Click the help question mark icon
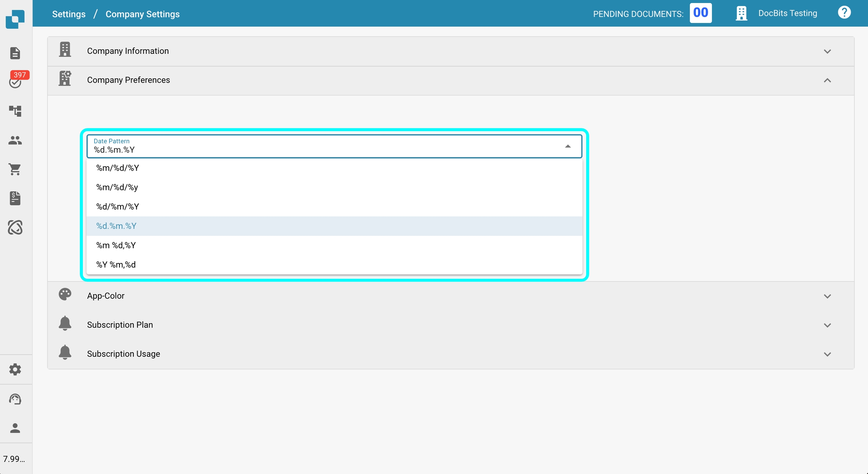868x474 pixels. tap(844, 13)
